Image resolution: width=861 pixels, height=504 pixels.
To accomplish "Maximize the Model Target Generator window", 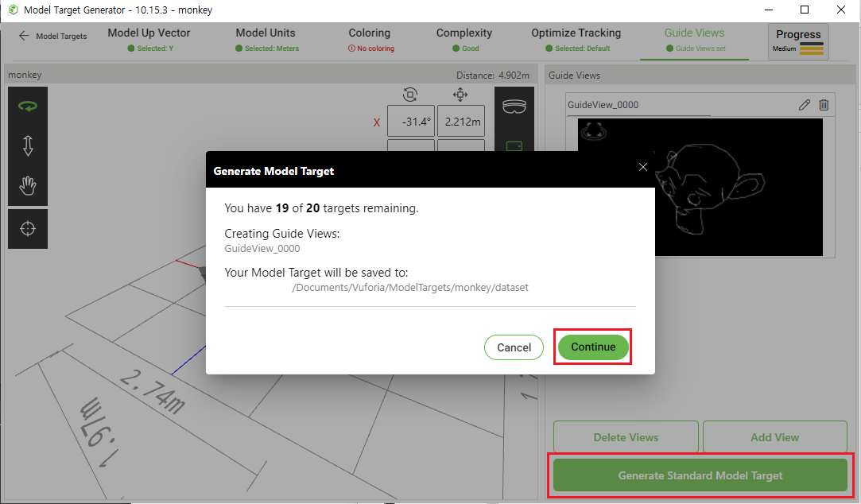I will [x=805, y=10].
